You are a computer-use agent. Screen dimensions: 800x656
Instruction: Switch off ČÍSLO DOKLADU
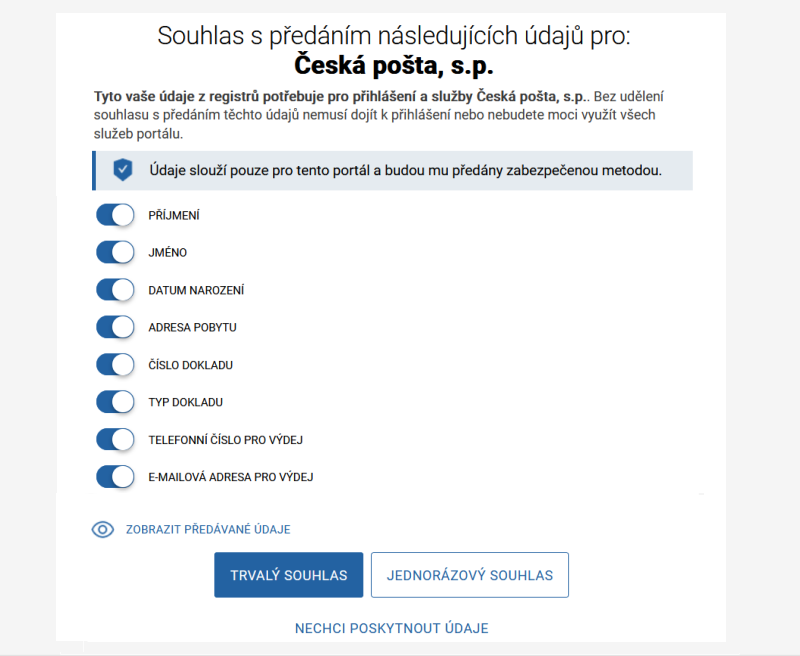point(115,364)
